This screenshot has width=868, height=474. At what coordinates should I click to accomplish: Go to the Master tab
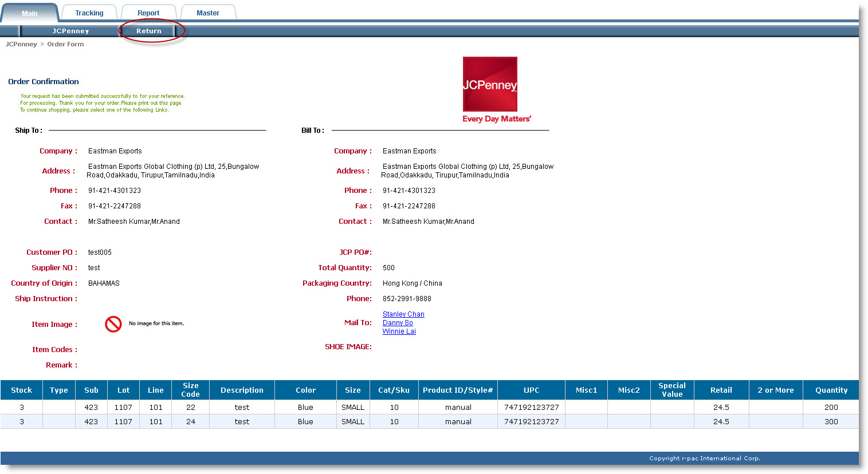(208, 13)
